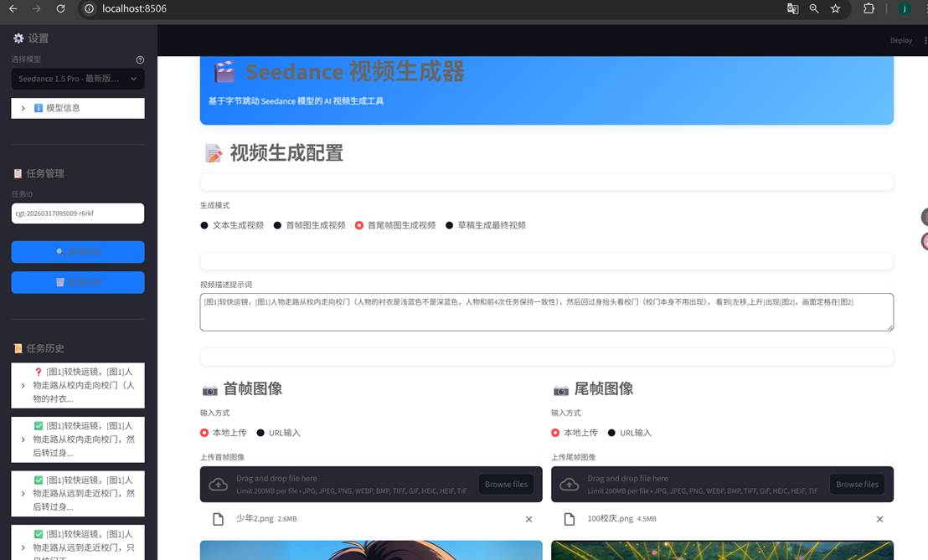928x560 pixels.
Task: Click the Deploy button
Action: click(900, 40)
